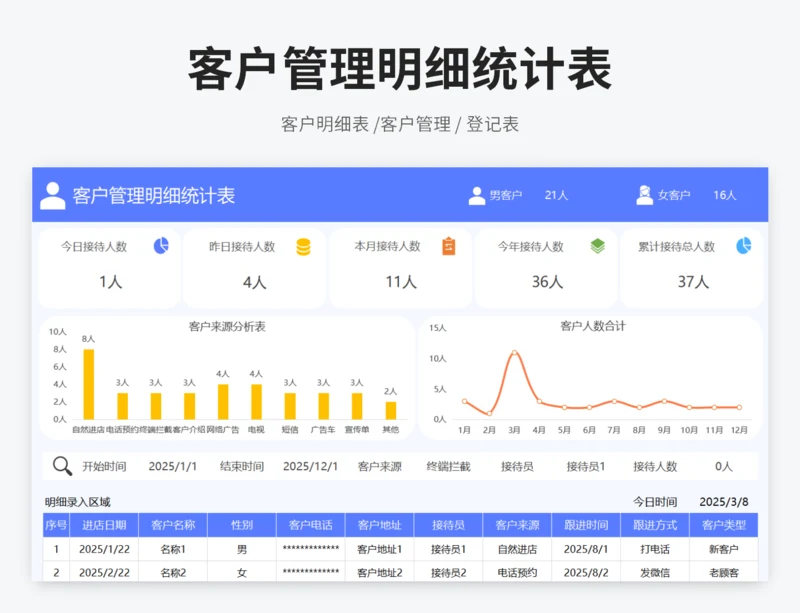Click the orange clipboard icon on 本月接待人数
Image resolution: width=800 pixels, height=613 pixels.
click(448, 247)
